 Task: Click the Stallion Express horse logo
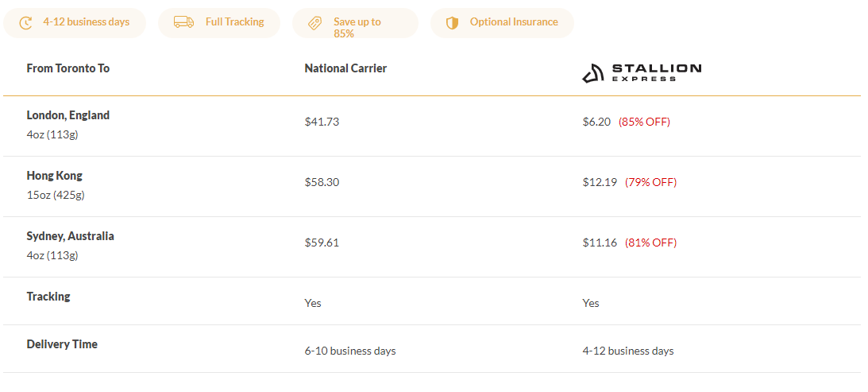(593, 73)
